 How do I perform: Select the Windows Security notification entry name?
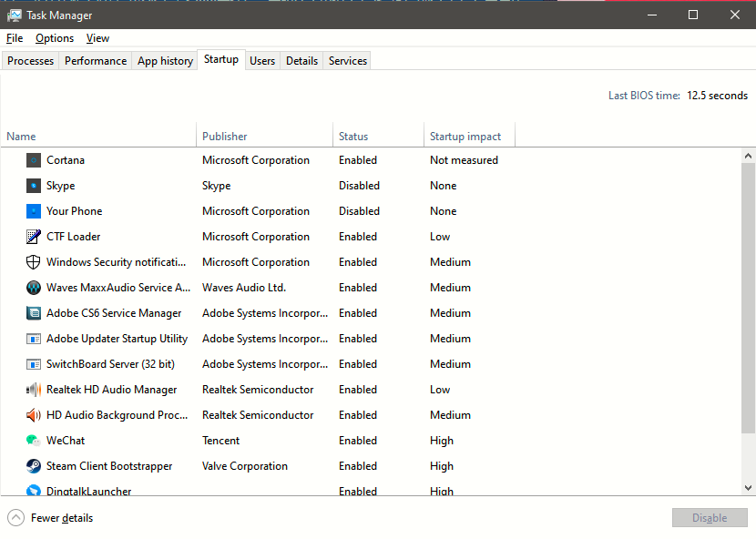coord(117,262)
